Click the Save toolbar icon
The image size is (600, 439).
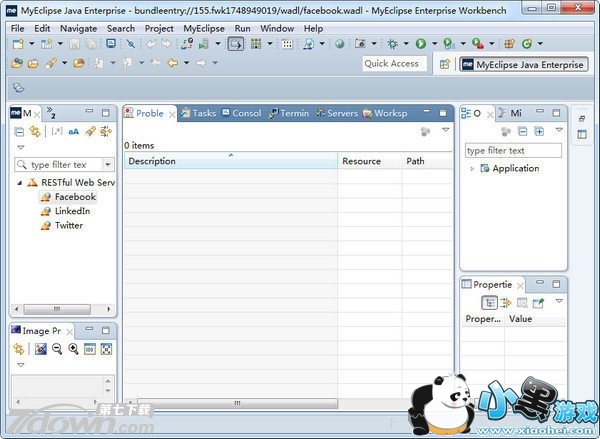pyautogui.click(x=74, y=44)
